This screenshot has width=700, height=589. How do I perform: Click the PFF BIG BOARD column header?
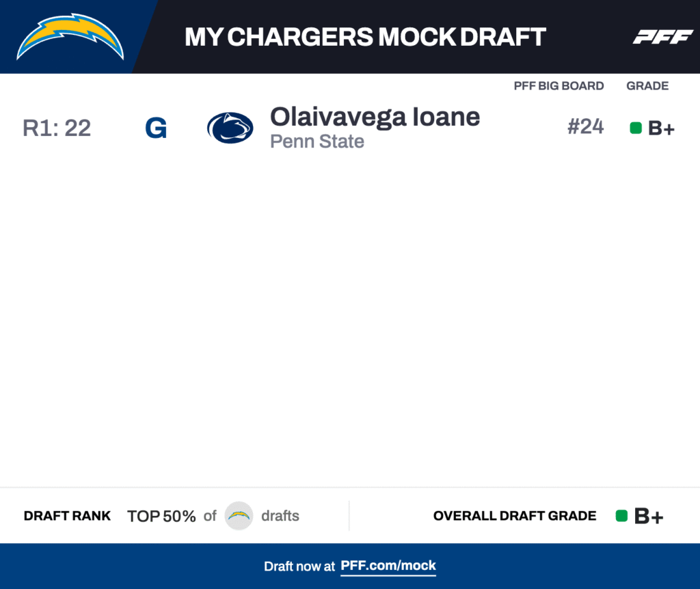pyautogui.click(x=558, y=86)
